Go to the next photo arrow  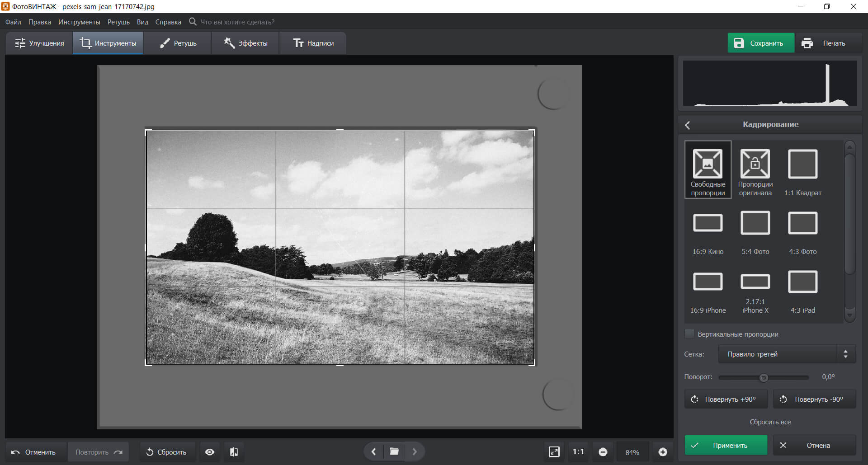(x=415, y=451)
